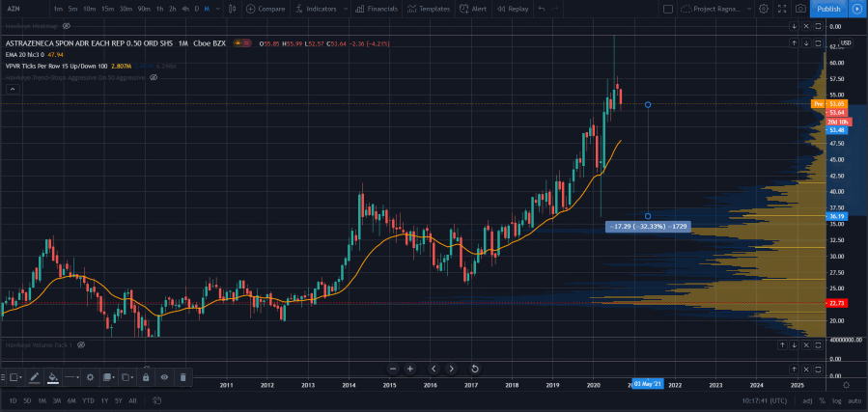868x412 pixels.
Task: Expand the line style dropdown
Action: click(72, 377)
